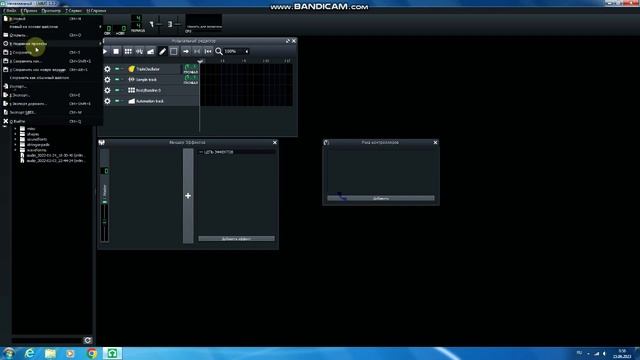Stop playback in Song Editor

pyautogui.click(x=116, y=51)
